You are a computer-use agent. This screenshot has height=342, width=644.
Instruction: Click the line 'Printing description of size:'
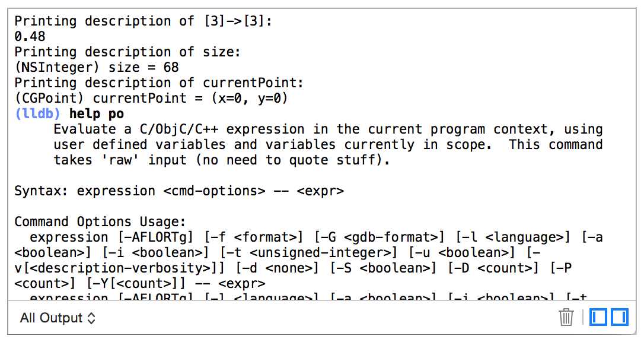click(127, 52)
